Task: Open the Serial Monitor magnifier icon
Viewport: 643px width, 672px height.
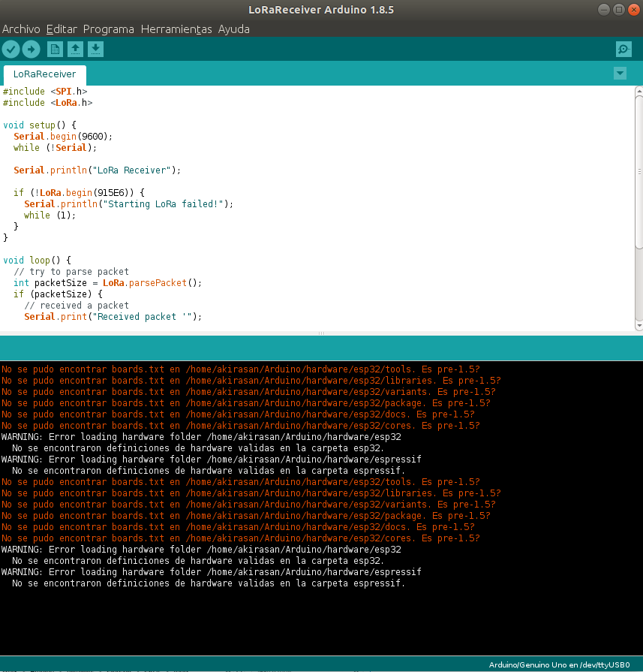Action: [623, 50]
